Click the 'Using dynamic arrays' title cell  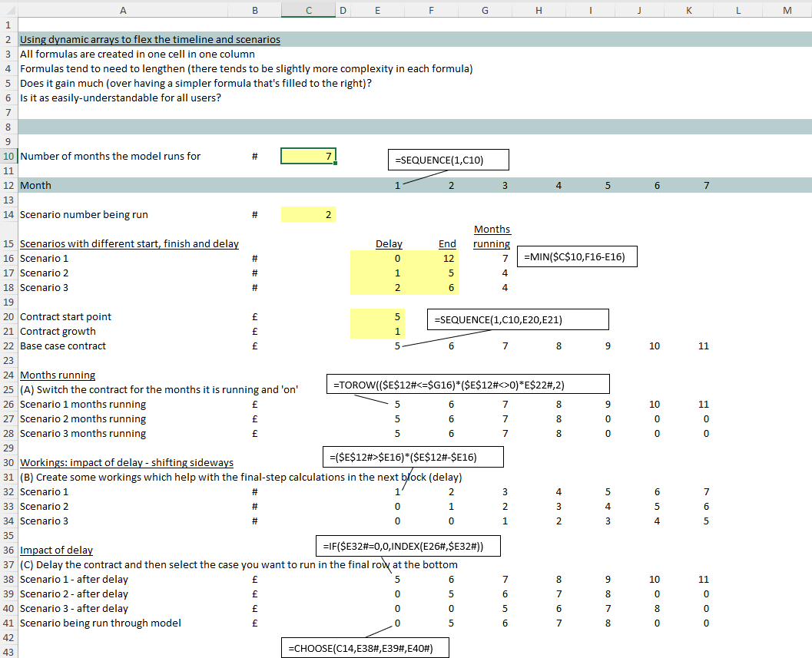point(150,40)
